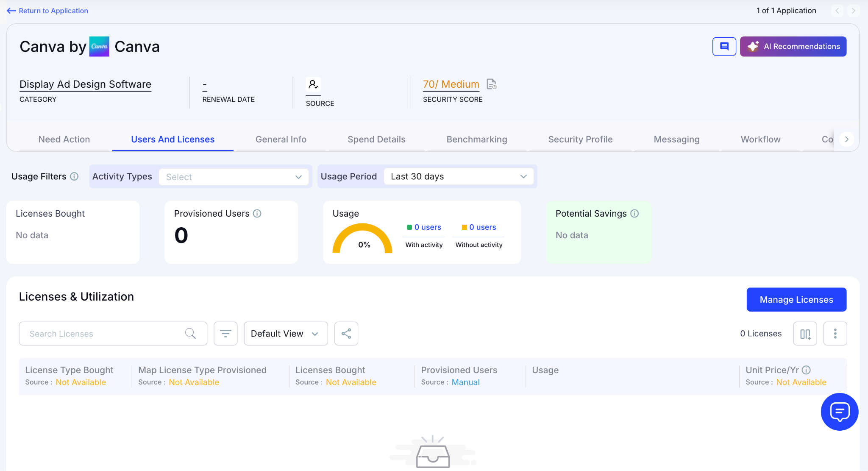Image resolution: width=868 pixels, height=471 pixels.
Task: Click the Provisioned Users info icon
Action: (257, 214)
